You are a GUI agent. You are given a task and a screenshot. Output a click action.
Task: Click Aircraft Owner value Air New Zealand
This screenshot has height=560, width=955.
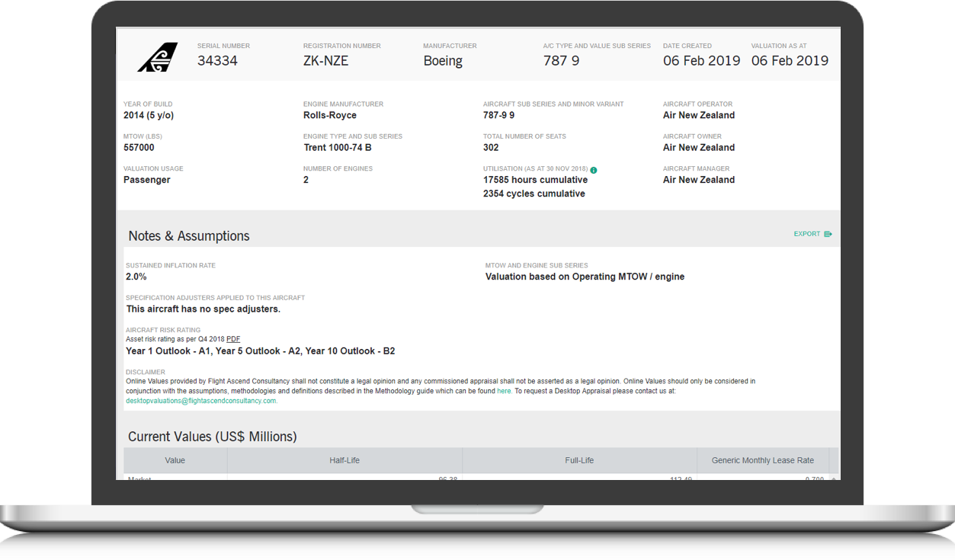699,148
